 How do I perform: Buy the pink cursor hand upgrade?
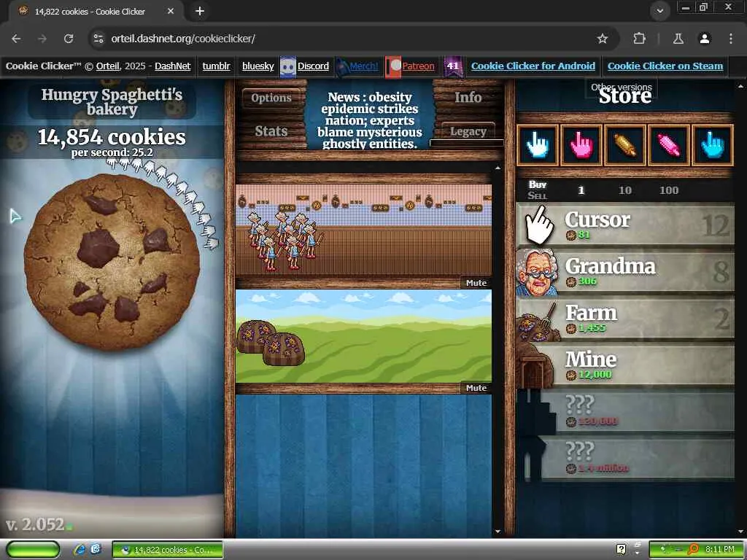(581, 145)
